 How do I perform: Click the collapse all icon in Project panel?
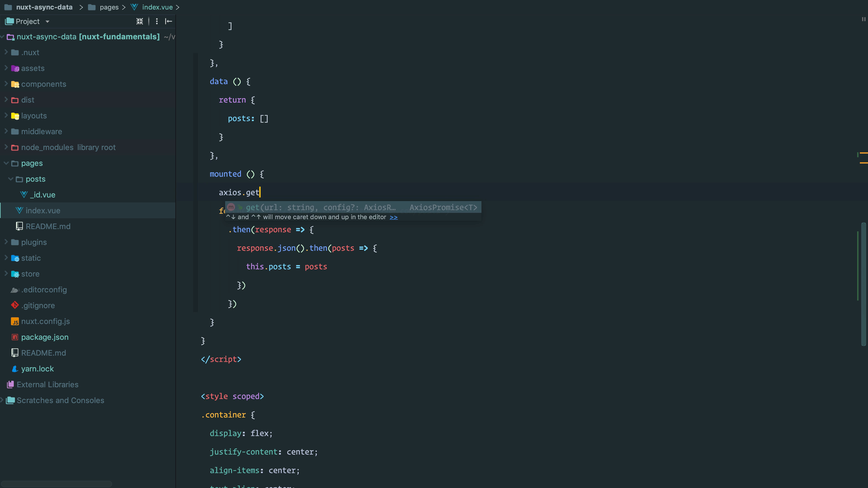[x=139, y=21]
